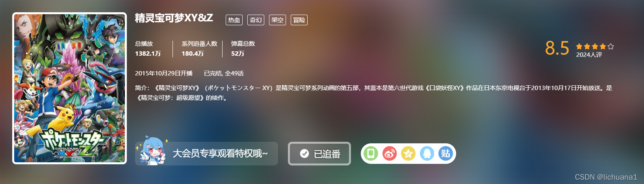Share to QQ with the penguin icon
Viewport: 644px width, 184px height.
427,154
